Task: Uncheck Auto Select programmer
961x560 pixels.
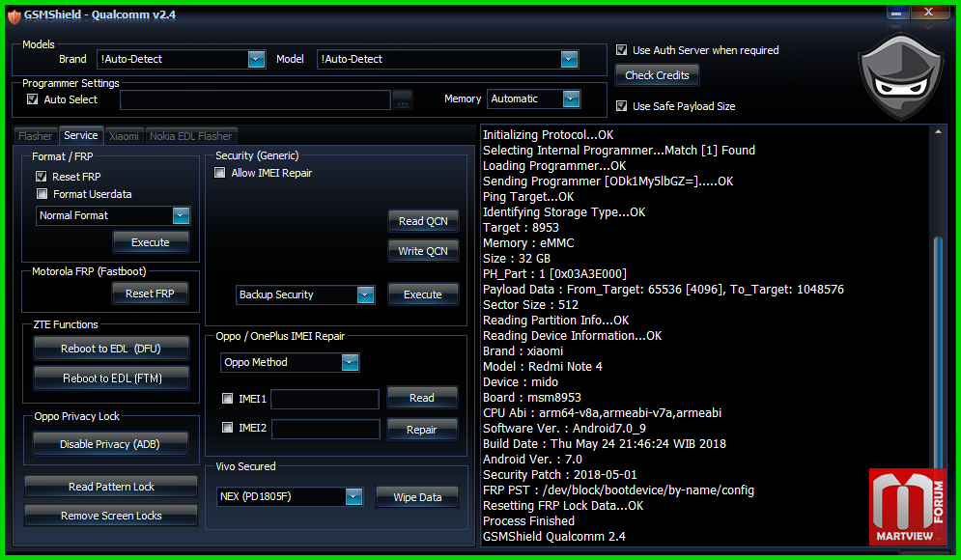Action: pos(33,99)
